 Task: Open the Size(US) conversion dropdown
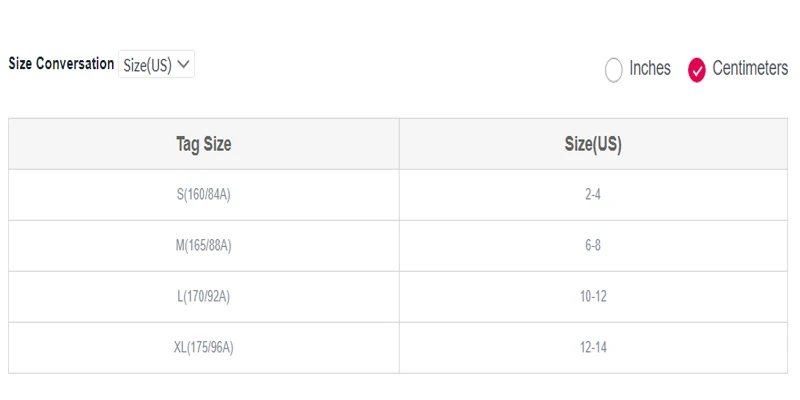[156, 64]
